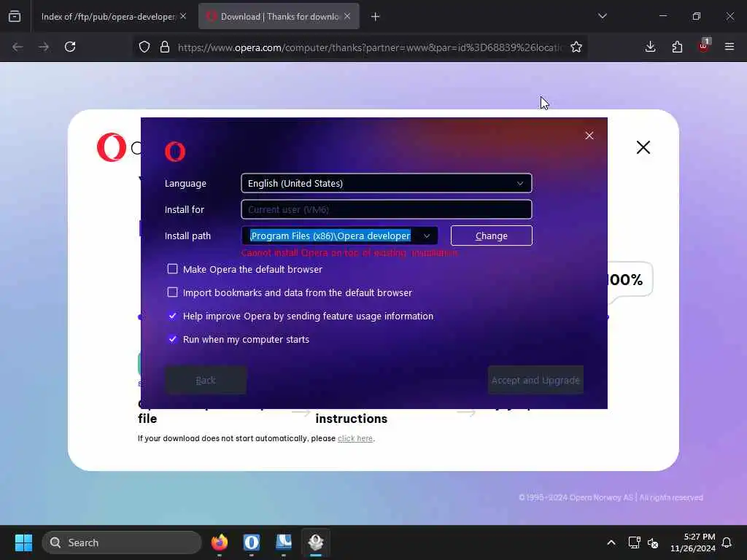
Task: Open the clock showing 5:27 PM
Action: [693, 542]
